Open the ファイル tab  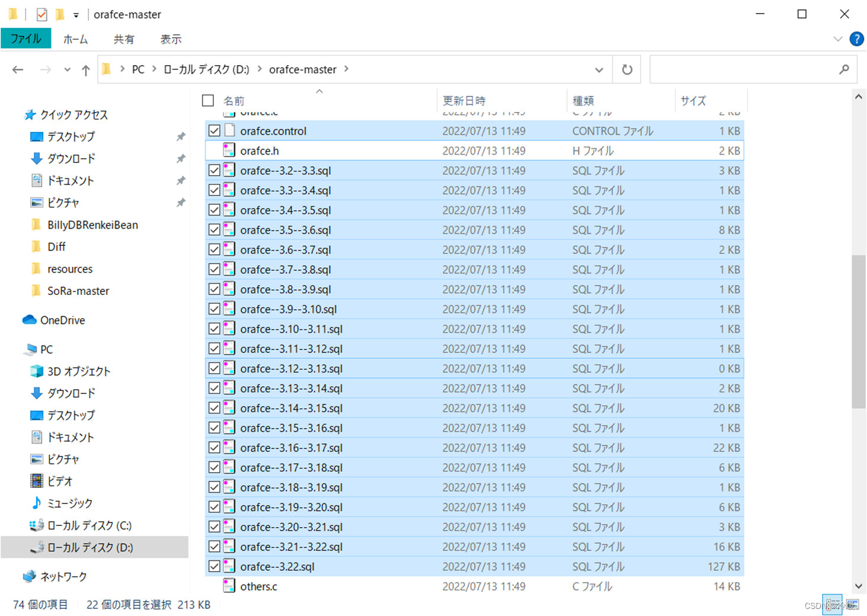[x=26, y=39]
